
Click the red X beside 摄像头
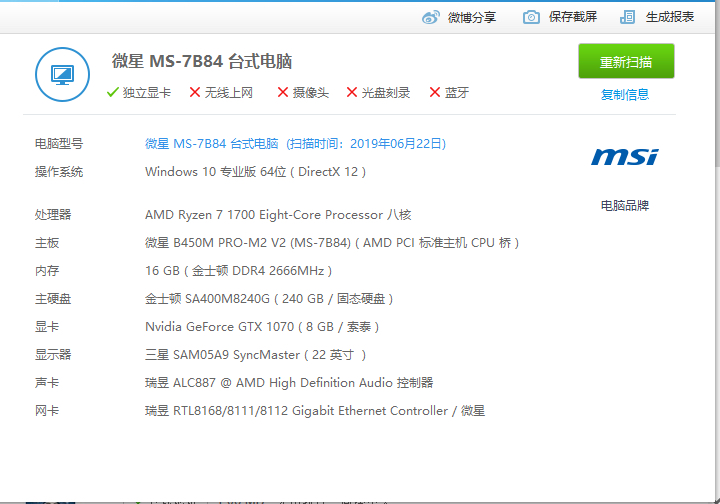[283, 92]
